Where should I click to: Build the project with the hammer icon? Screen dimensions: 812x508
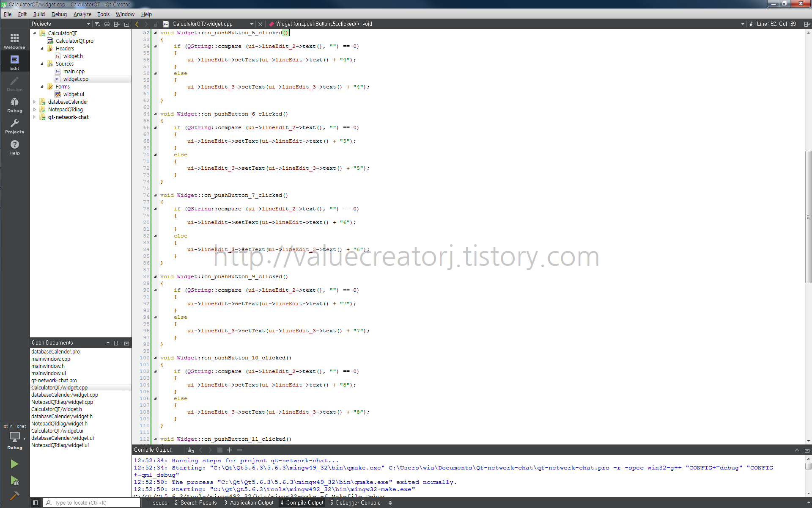click(x=14, y=496)
